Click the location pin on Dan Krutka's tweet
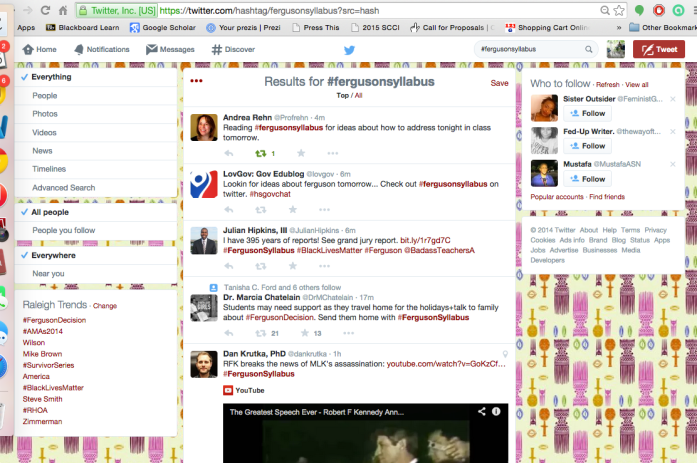Image resolution: width=697 pixels, height=463 pixels. 505,354
